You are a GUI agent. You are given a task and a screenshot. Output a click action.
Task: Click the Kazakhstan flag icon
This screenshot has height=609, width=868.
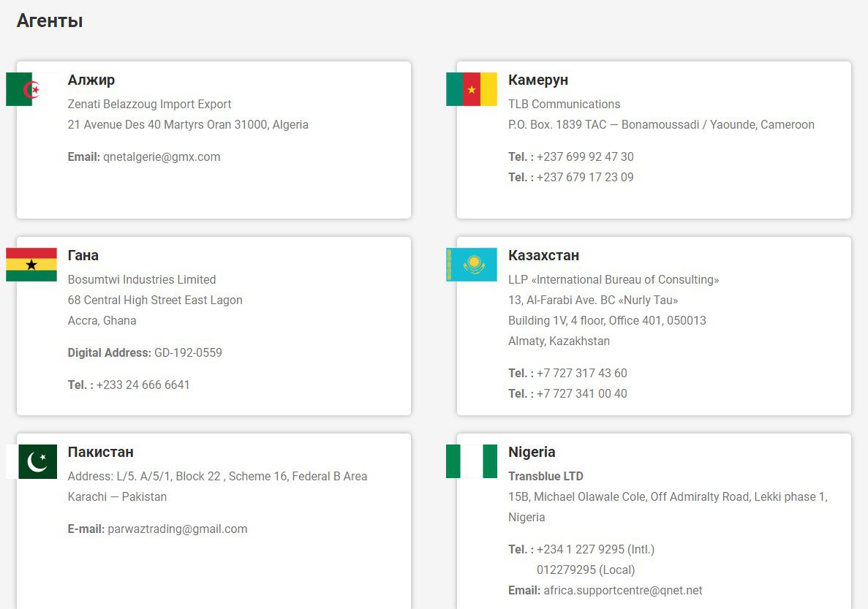472,265
